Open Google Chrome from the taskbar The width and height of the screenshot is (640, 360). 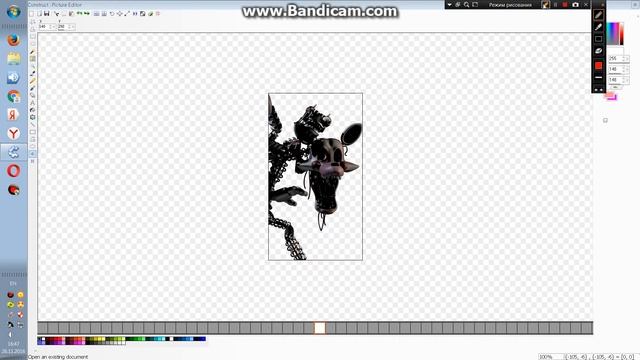(x=13, y=96)
